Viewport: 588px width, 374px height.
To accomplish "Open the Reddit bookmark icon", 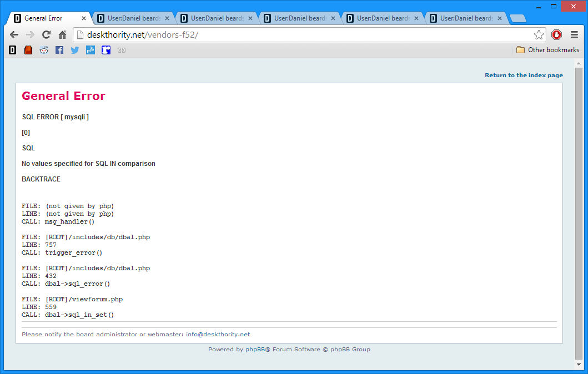I will (44, 50).
